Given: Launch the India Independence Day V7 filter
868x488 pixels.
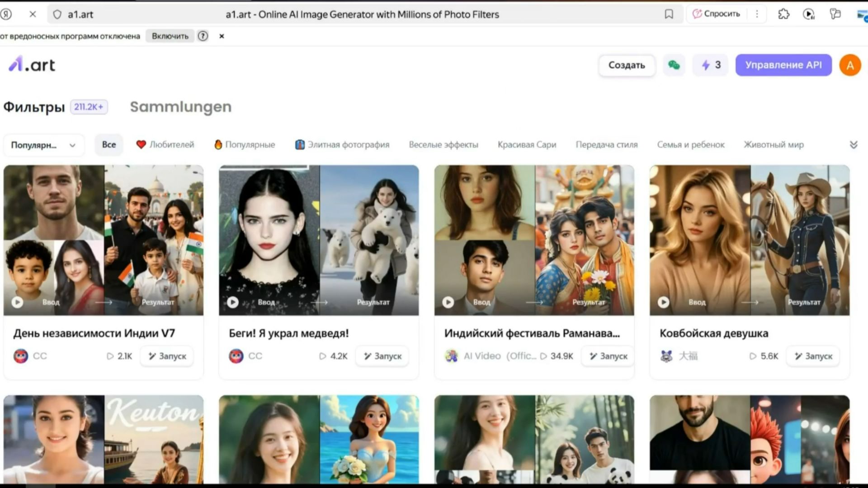Looking at the screenshot, I should pos(167,356).
